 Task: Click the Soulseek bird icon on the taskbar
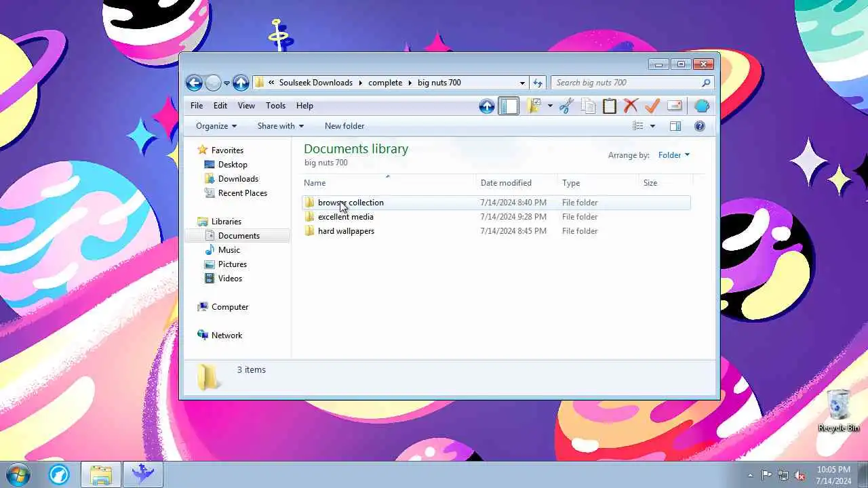pos(143,474)
